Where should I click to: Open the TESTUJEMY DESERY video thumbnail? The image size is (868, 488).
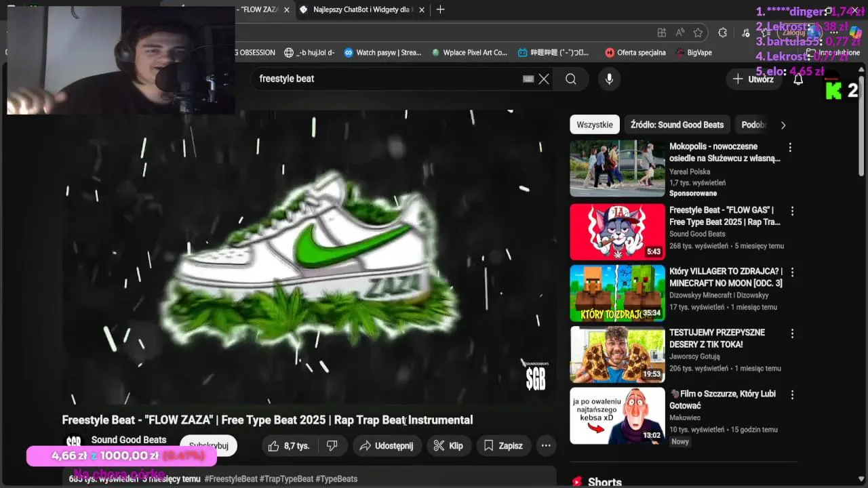[617, 354]
